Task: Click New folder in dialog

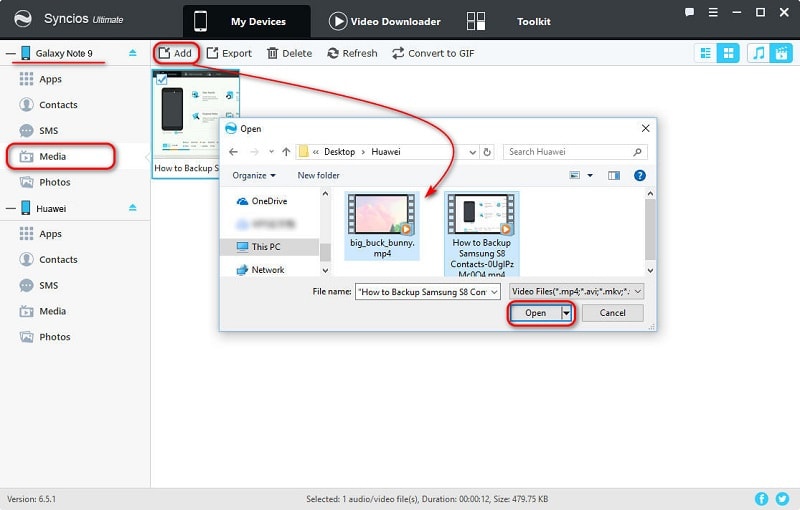Action: click(x=318, y=175)
